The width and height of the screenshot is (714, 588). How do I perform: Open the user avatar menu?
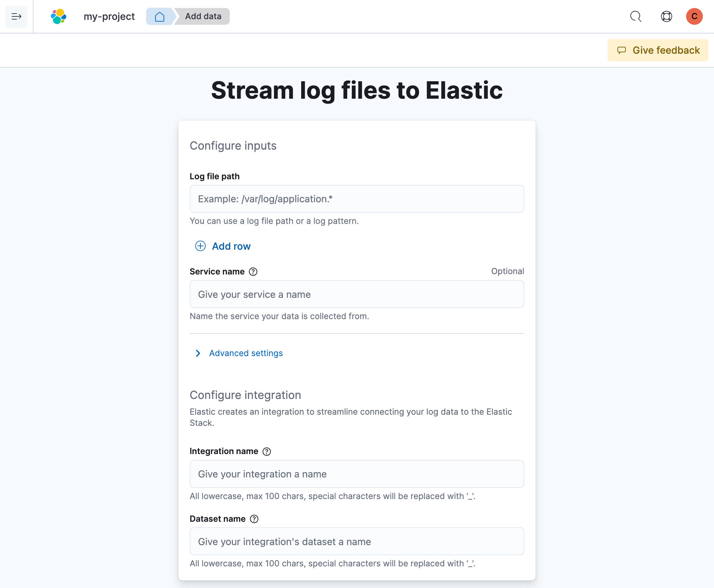coord(694,16)
